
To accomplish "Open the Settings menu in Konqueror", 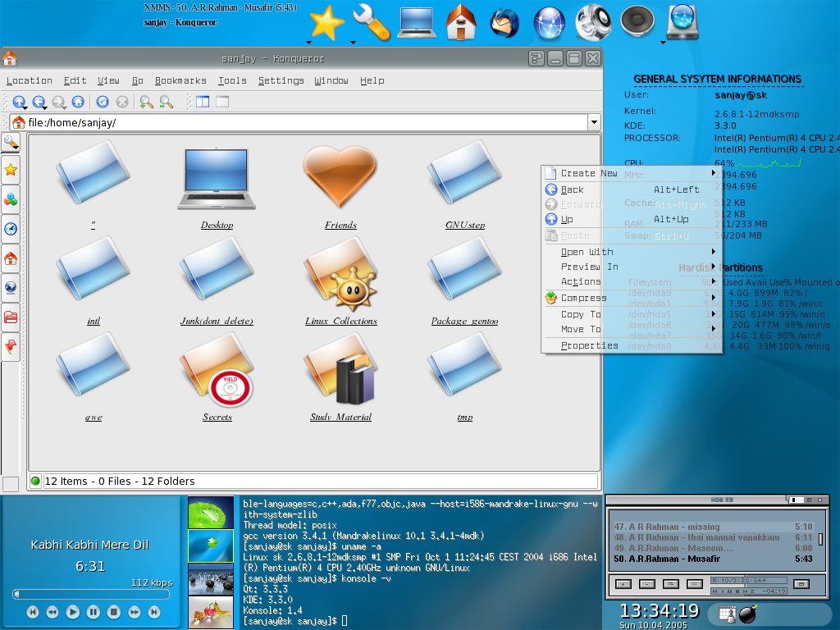I will (281, 81).
